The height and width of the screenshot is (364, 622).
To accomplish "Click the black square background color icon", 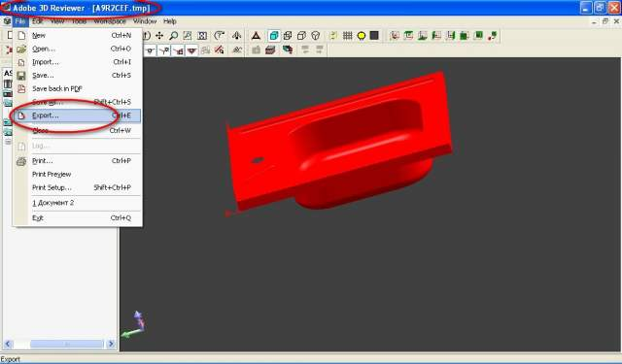I will [x=374, y=36].
